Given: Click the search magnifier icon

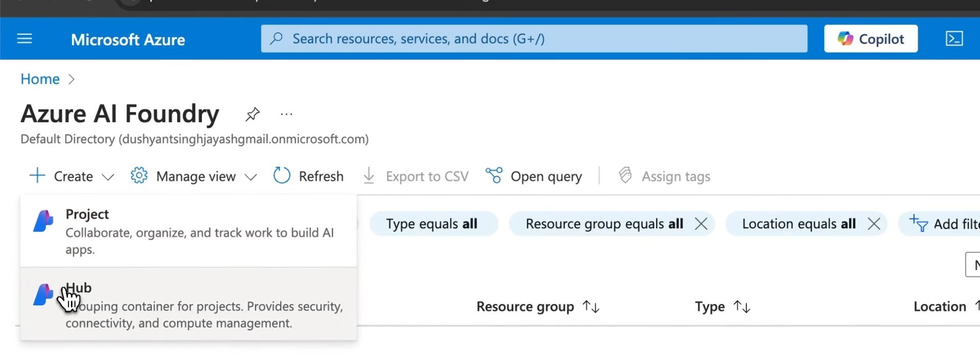Looking at the screenshot, I should pyautogui.click(x=276, y=39).
